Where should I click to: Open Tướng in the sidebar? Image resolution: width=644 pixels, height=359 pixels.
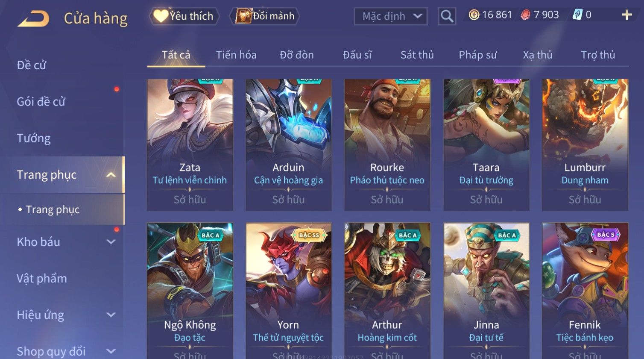[34, 138]
